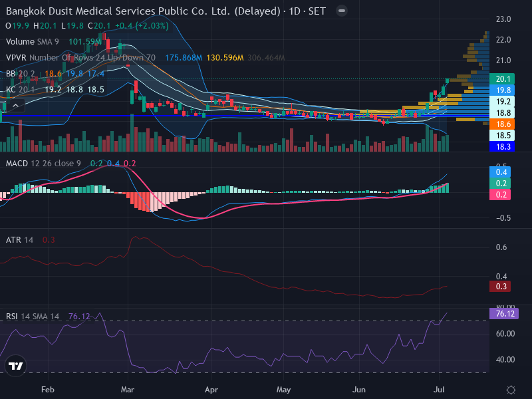Collapse the indicator legend chevron
Viewport: 532px width, 399px height.
coord(15,106)
